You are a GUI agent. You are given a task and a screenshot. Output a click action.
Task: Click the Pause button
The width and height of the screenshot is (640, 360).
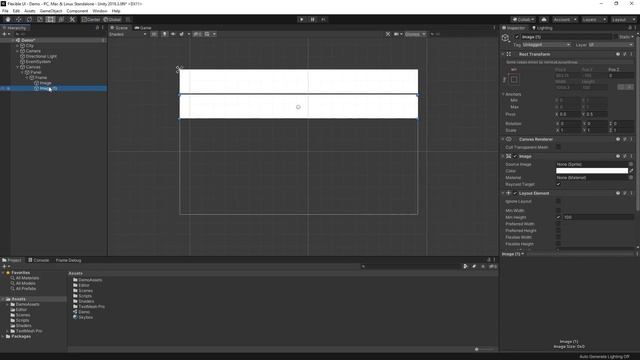pyautogui.click(x=312, y=20)
